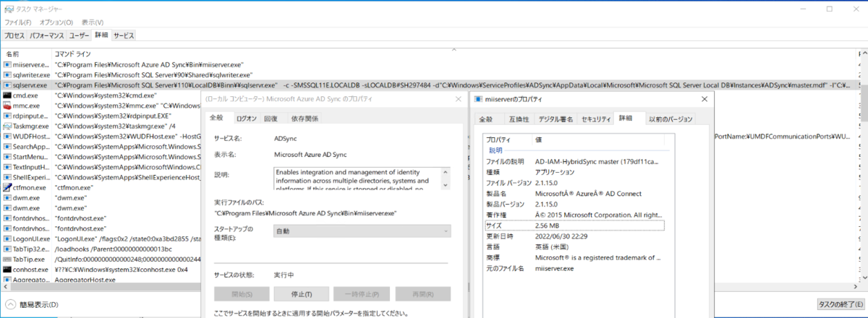Click the TabTip32.exe process icon
Viewport: 868px width, 318px height.
tap(7, 248)
